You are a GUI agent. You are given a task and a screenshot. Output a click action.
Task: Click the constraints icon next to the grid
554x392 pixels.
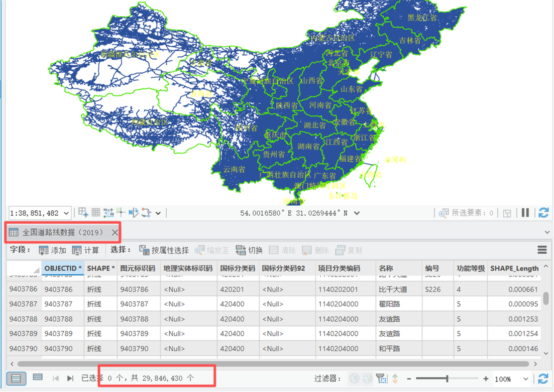pyautogui.click(x=108, y=213)
